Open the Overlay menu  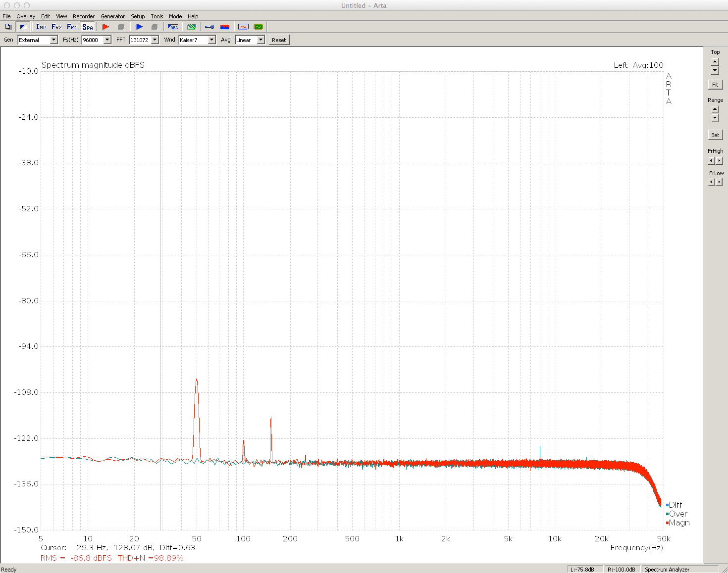click(26, 16)
